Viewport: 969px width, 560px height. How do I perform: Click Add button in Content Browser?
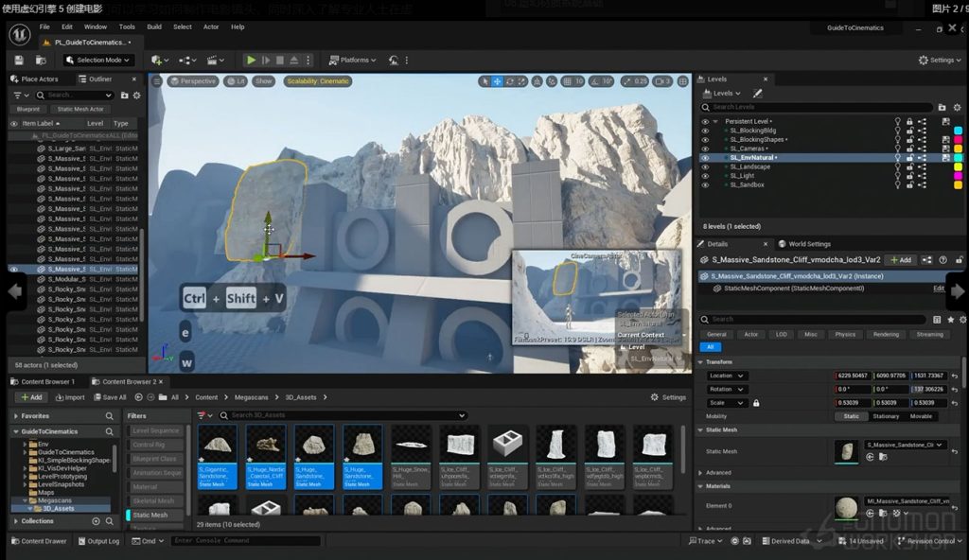tap(31, 397)
